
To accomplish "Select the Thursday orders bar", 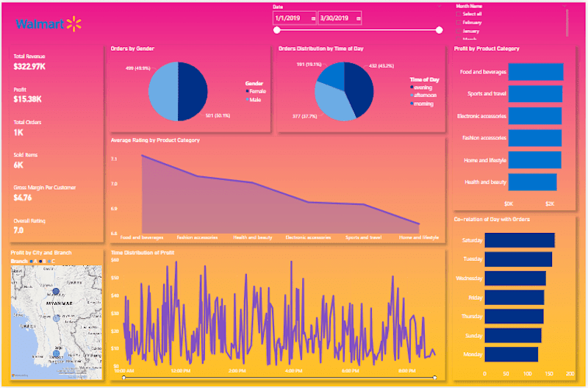I will click(514, 317).
